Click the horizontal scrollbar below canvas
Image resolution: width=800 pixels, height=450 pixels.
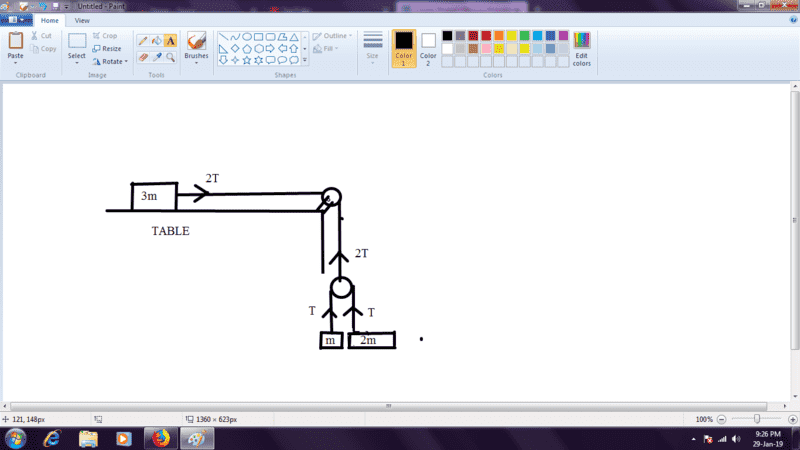(390, 406)
